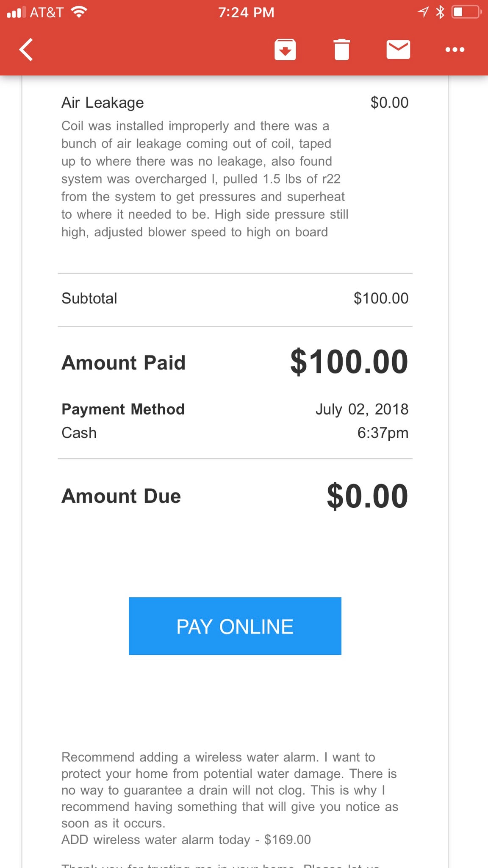Delete email with the trash icon

click(341, 50)
